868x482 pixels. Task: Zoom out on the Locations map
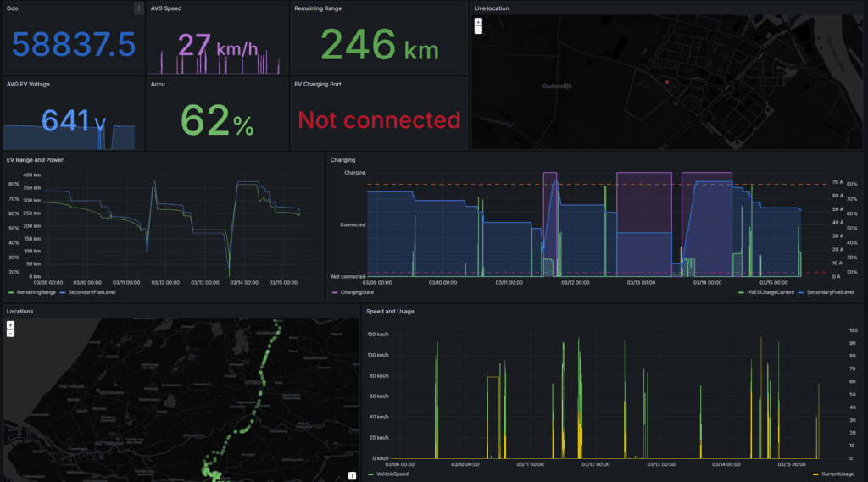(10, 332)
